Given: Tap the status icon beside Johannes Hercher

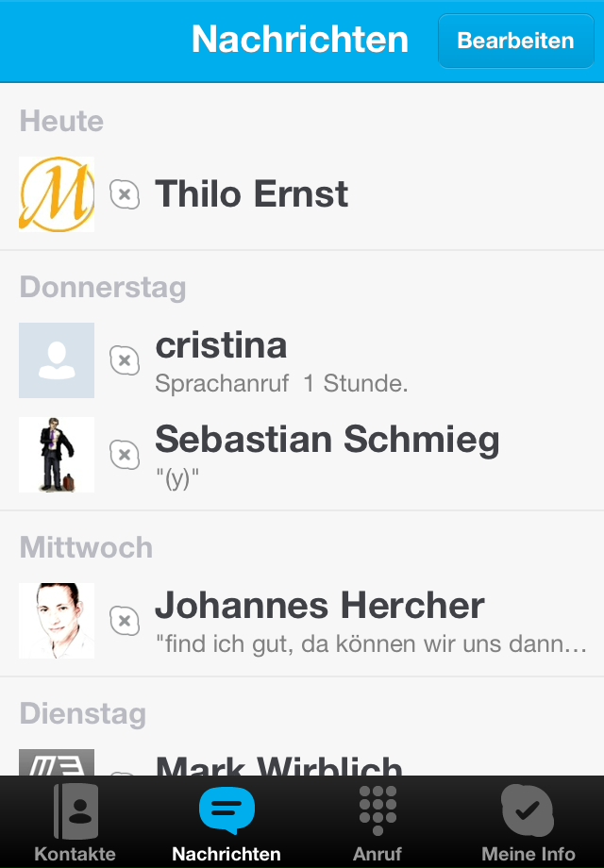Looking at the screenshot, I should click(125, 621).
